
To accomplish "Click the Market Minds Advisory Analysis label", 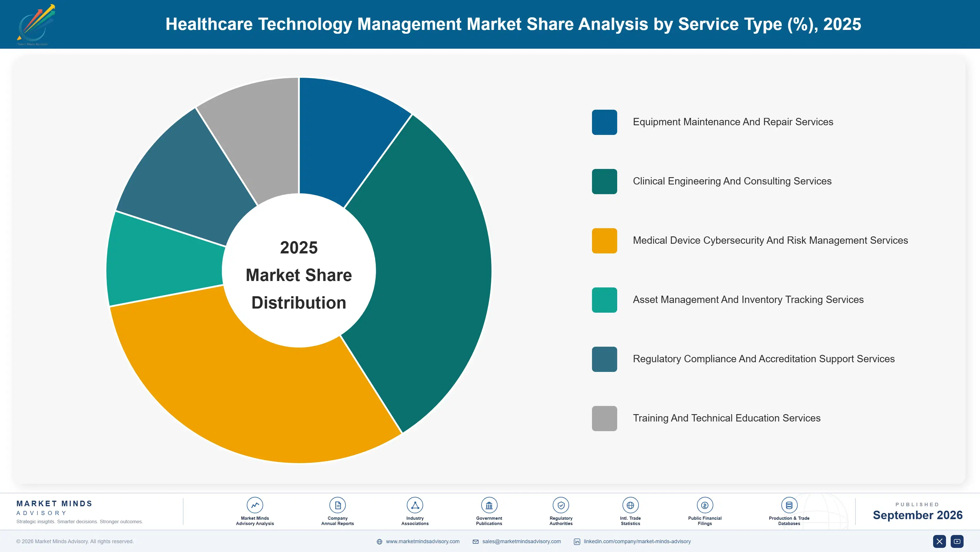I will (255, 521).
